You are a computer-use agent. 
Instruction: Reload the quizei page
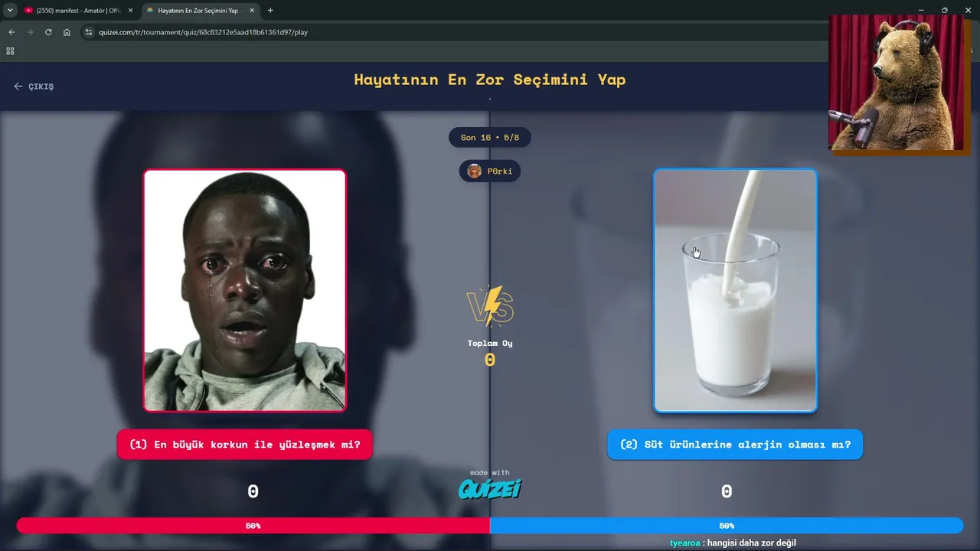48,32
